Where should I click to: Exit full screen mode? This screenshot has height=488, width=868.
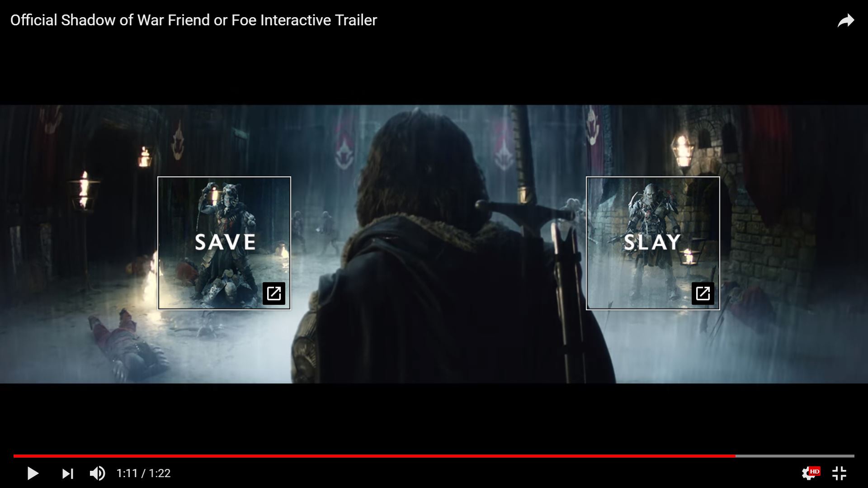point(840,474)
